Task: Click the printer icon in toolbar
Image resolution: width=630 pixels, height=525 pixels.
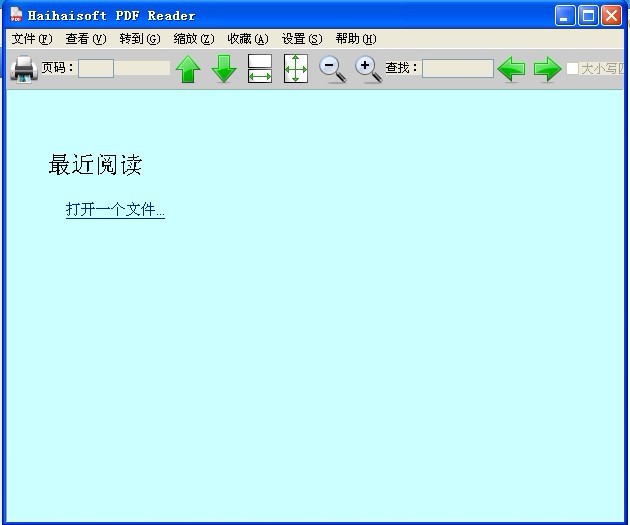Action: click(24, 69)
